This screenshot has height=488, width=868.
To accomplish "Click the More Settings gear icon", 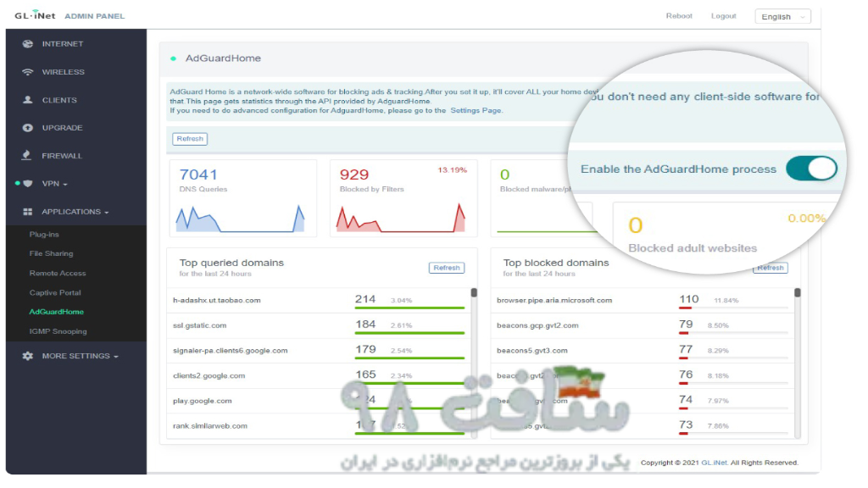I will (x=28, y=356).
